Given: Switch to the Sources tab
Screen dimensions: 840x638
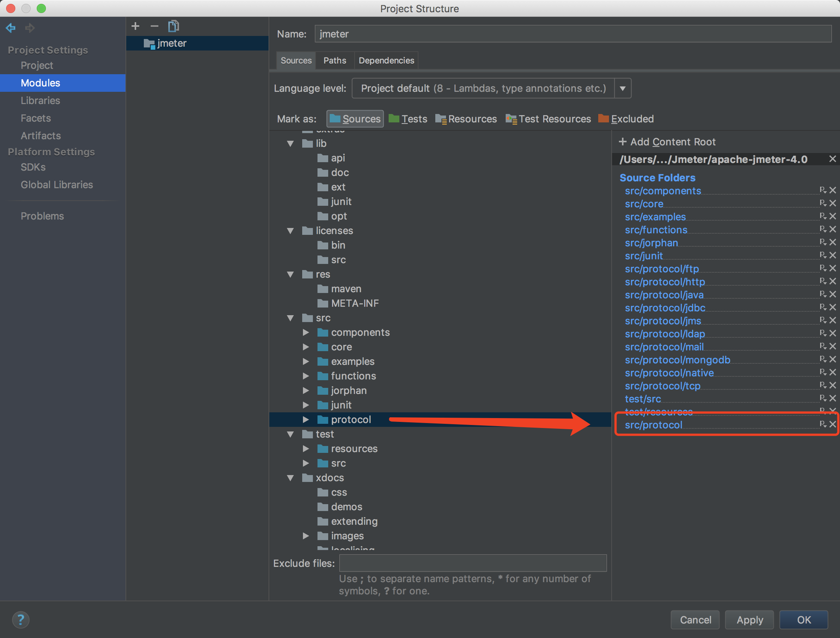Looking at the screenshot, I should point(296,60).
